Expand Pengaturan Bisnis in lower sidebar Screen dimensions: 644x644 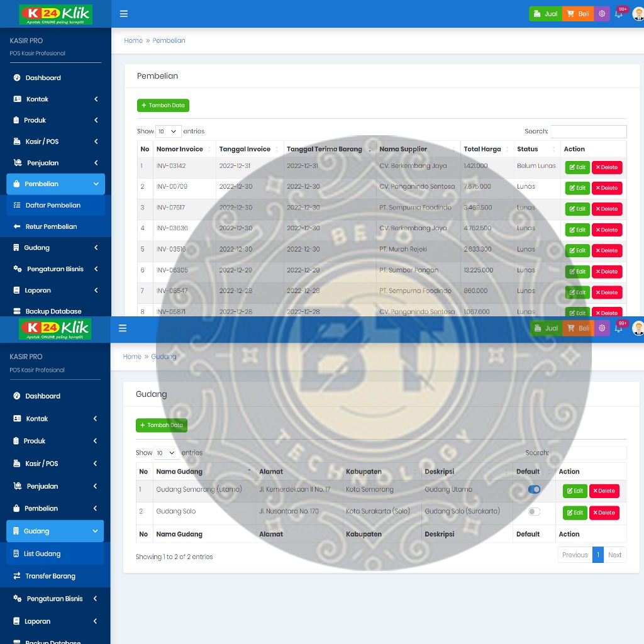[x=55, y=599]
